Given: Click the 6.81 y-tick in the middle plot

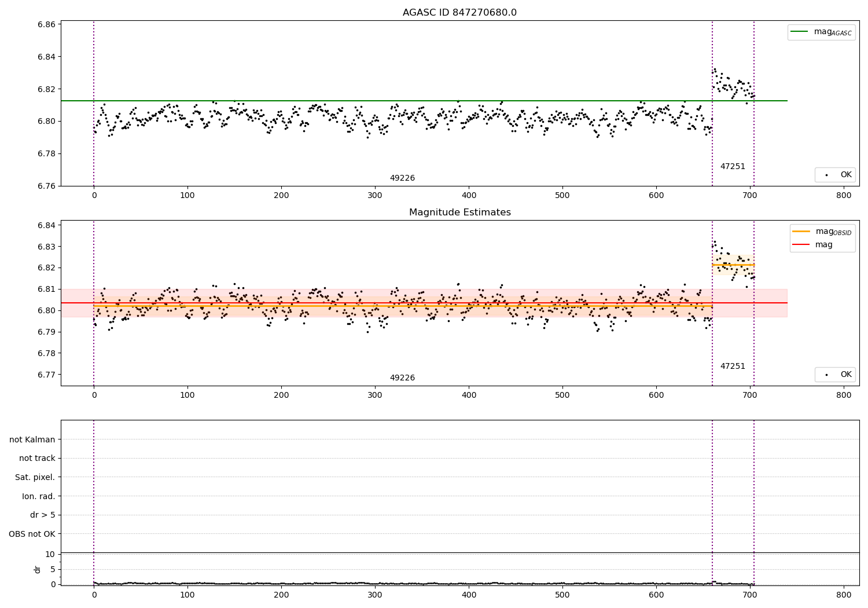Looking at the screenshot, I should 46,289.
